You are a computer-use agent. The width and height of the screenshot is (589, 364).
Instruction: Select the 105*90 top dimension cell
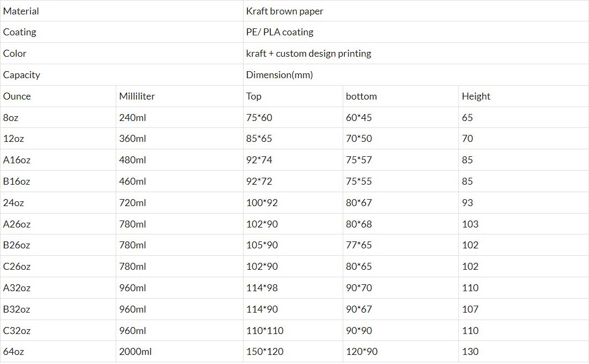pyautogui.click(x=262, y=245)
